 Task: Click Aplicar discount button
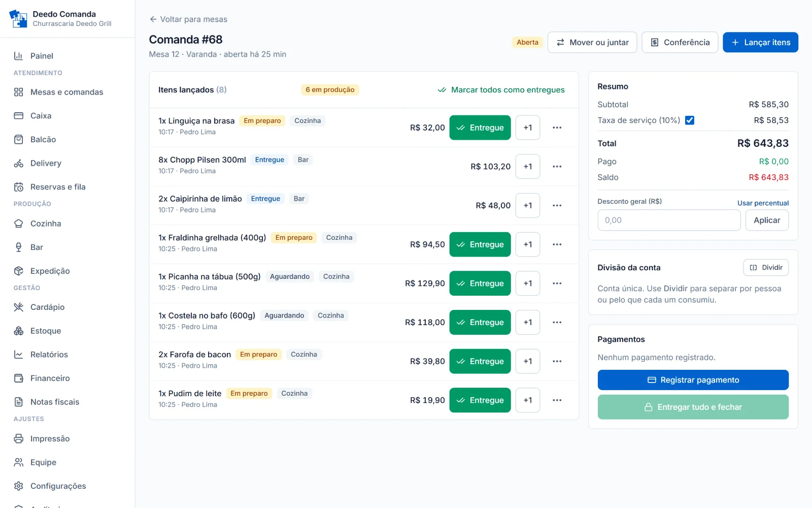click(x=767, y=220)
